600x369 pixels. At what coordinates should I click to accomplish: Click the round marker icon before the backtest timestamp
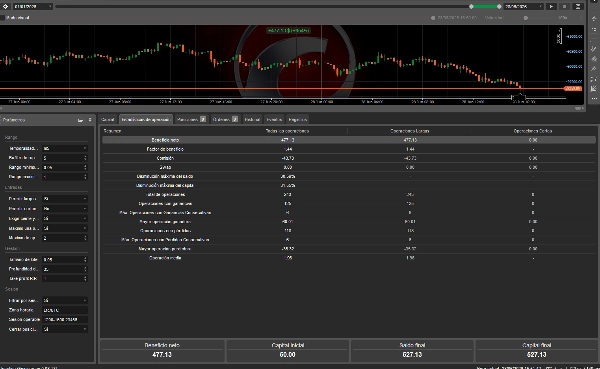tap(433, 18)
